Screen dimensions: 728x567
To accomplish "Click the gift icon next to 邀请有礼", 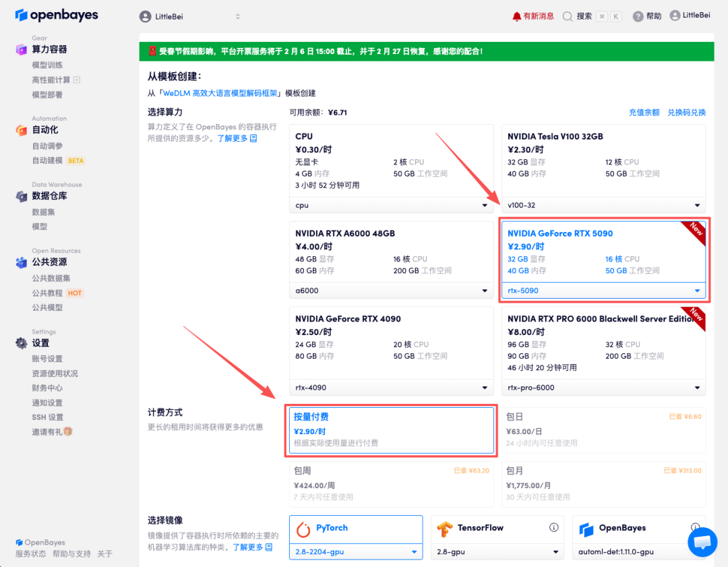I will pos(68,431).
